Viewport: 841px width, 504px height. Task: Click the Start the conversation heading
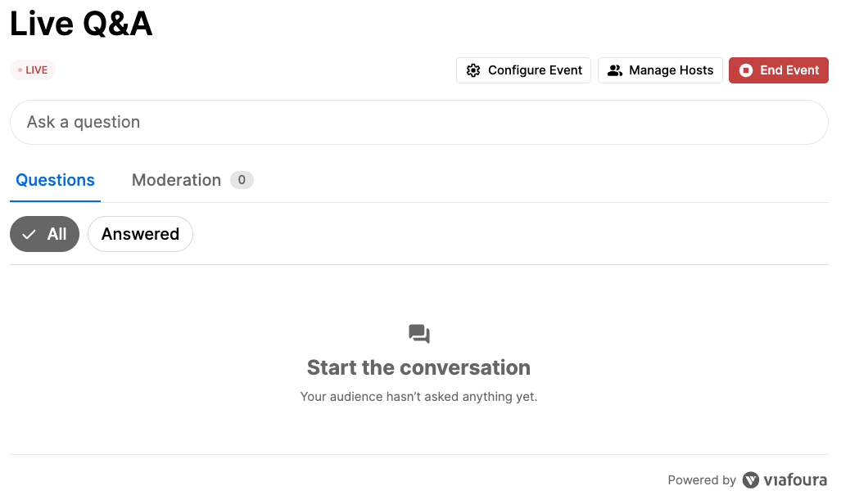pos(418,367)
